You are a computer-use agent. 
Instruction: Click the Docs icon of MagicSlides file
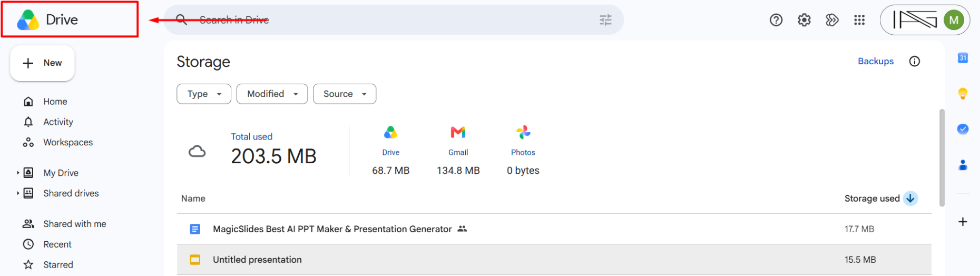click(195, 229)
